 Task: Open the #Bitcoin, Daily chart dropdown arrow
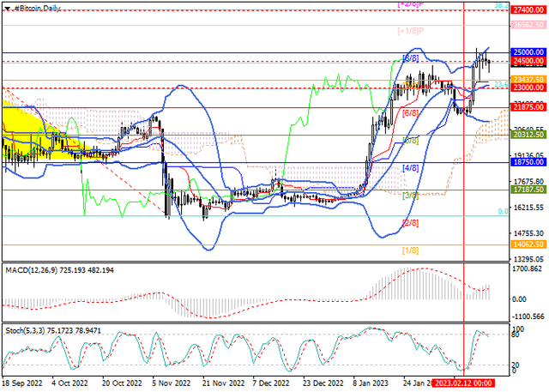click(7, 7)
